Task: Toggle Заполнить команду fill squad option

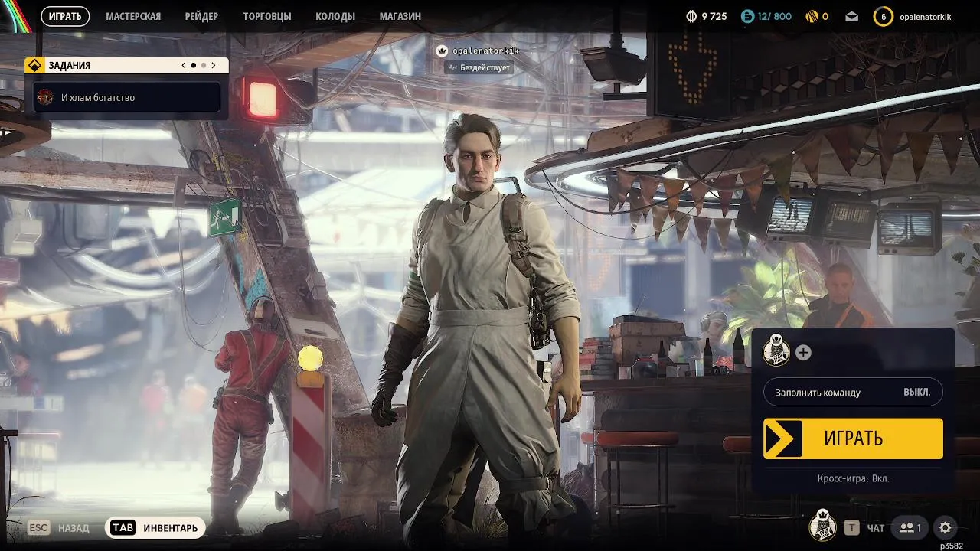Action: [853, 392]
